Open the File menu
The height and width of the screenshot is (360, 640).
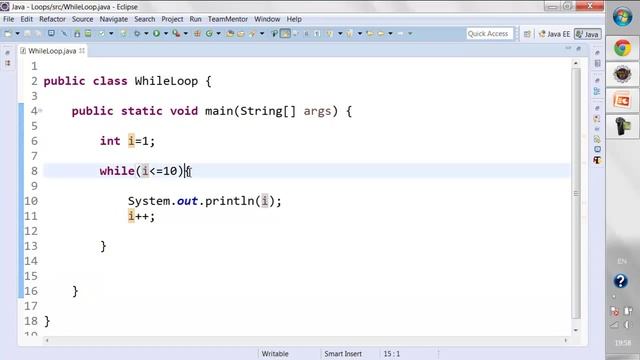coord(9,19)
